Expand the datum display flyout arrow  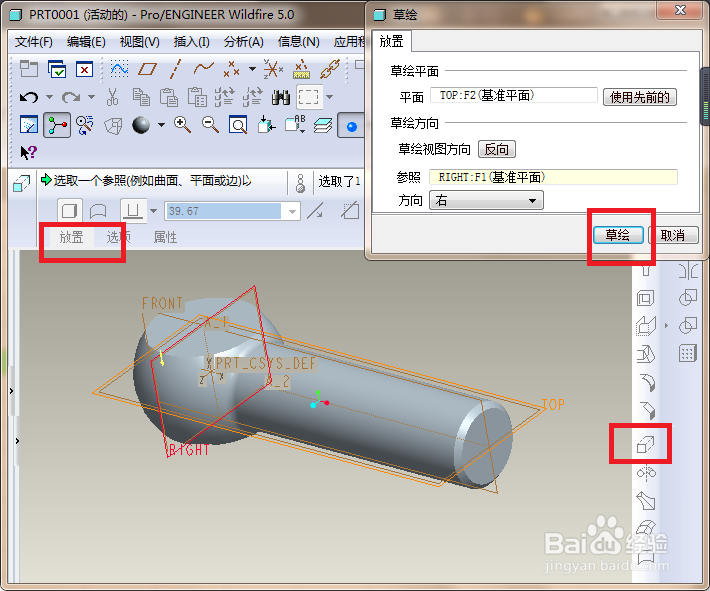[x=666, y=326]
